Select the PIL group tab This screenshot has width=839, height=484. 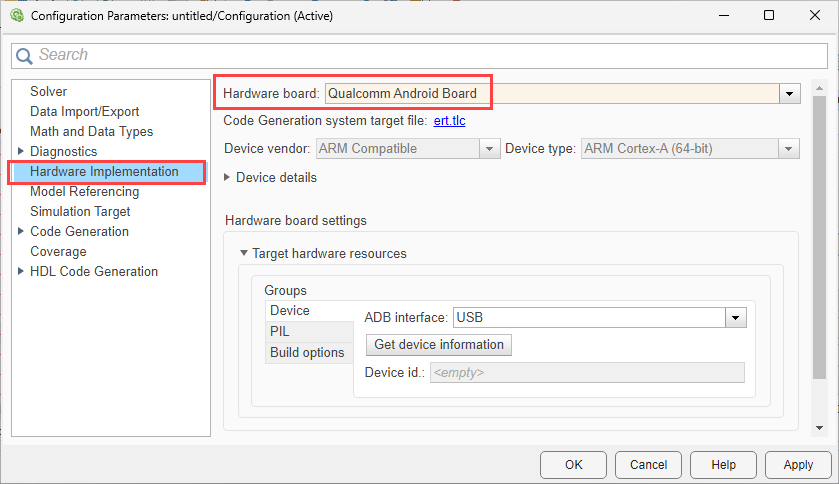point(280,331)
